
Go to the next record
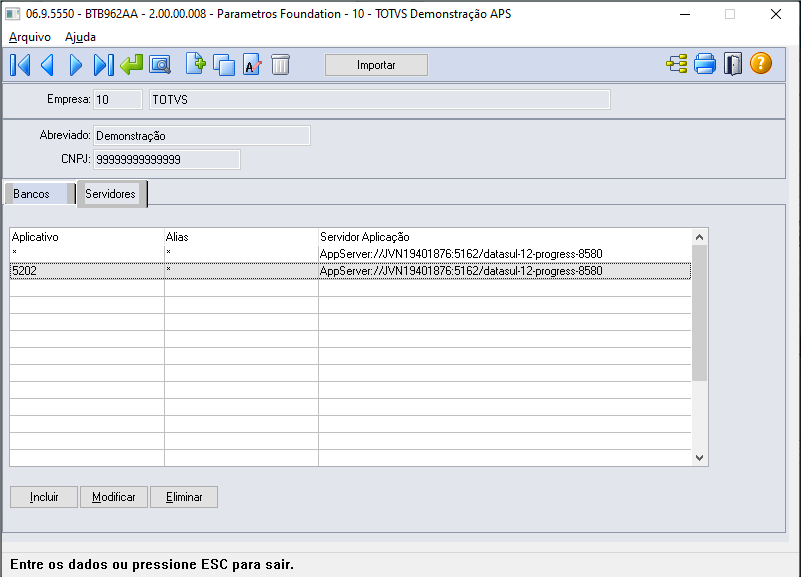tap(76, 65)
